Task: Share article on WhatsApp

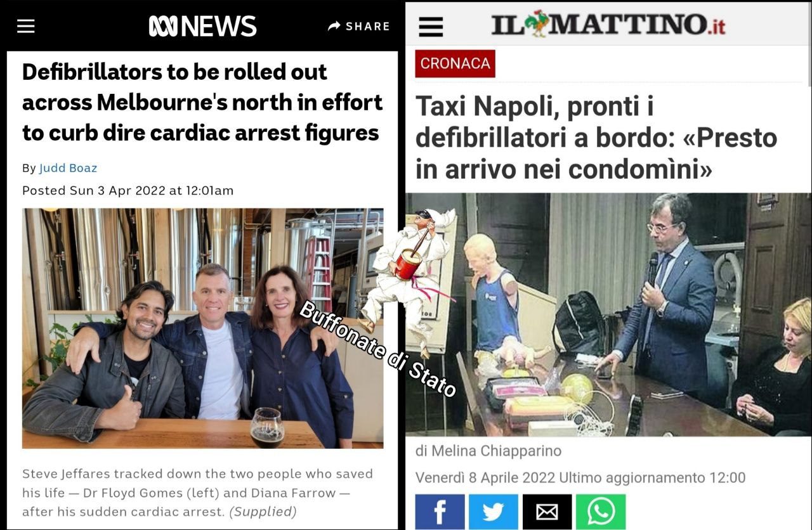Action: (x=600, y=512)
